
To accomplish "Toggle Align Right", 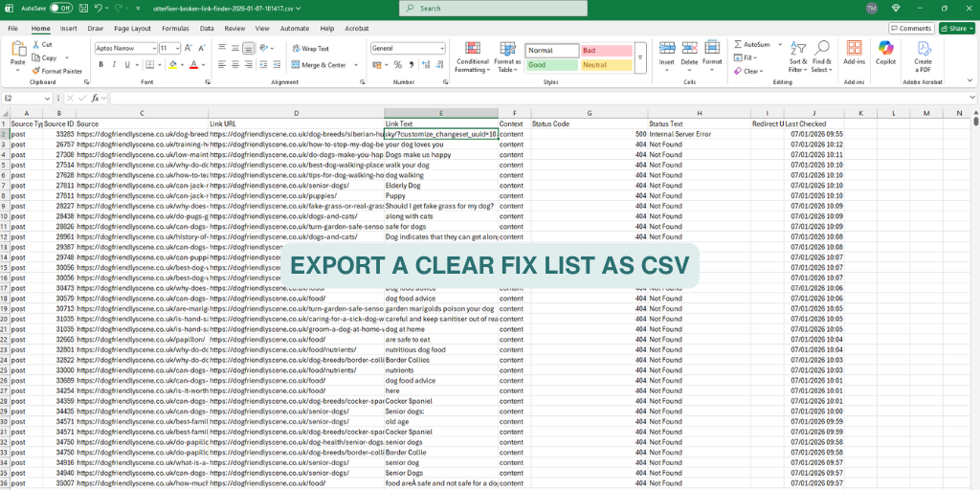I will tap(249, 65).
